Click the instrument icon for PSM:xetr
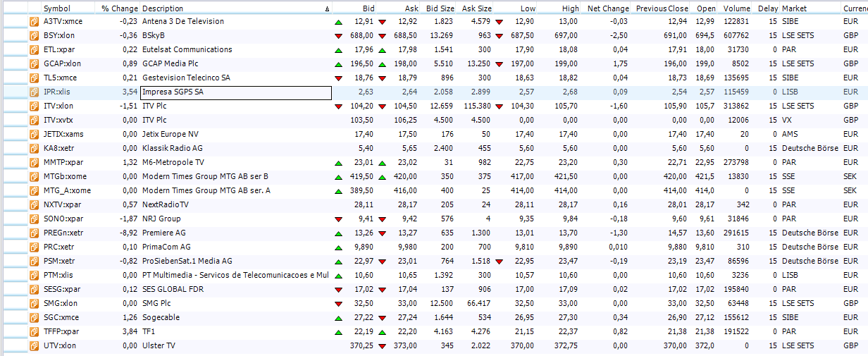Screen dimensions: 868x356 click(34, 261)
